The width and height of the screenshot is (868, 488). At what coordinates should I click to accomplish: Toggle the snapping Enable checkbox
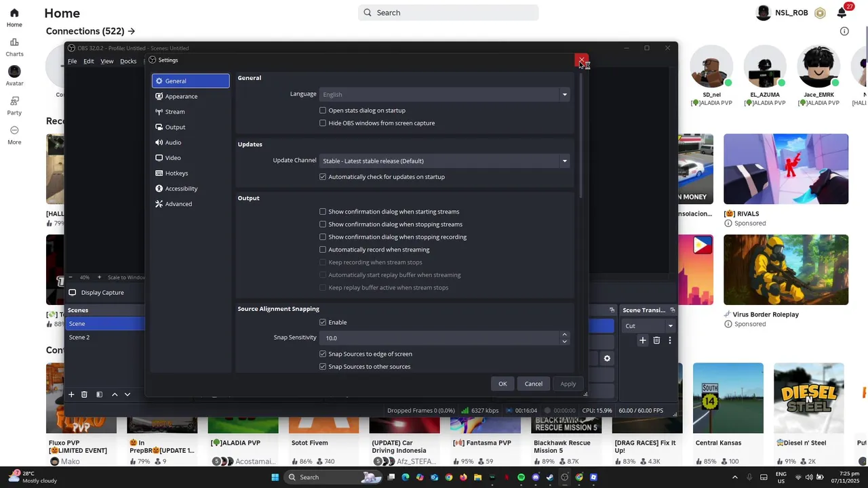tap(323, 323)
